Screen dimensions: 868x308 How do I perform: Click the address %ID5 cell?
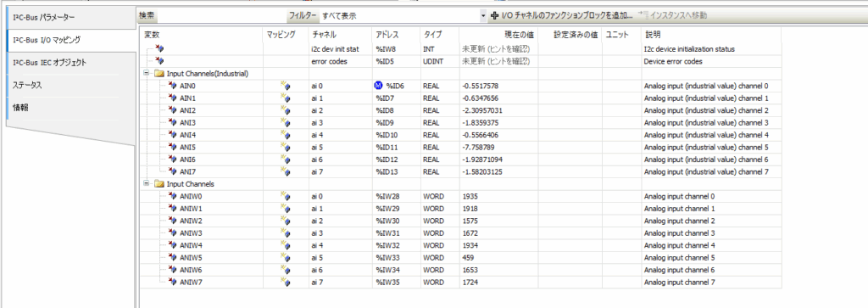point(384,61)
